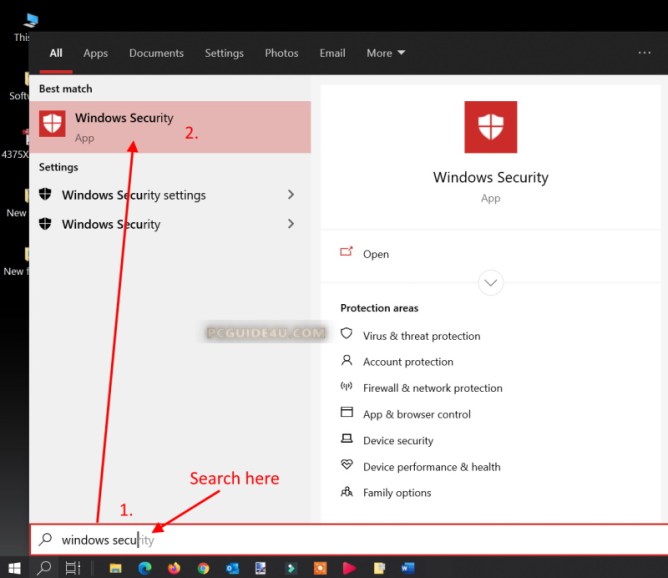This screenshot has height=578, width=668.
Task: Open App & browser control link
Action: click(417, 414)
